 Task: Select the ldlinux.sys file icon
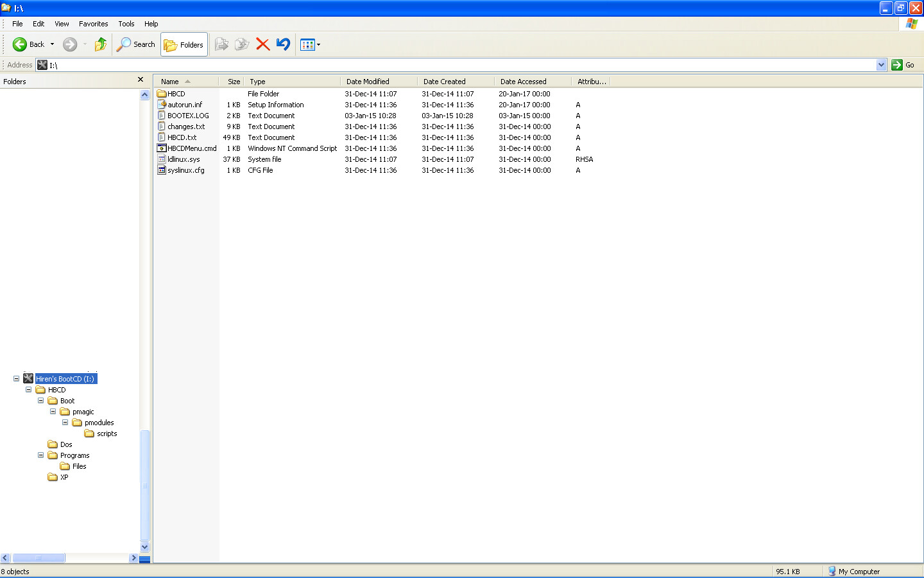tap(162, 159)
